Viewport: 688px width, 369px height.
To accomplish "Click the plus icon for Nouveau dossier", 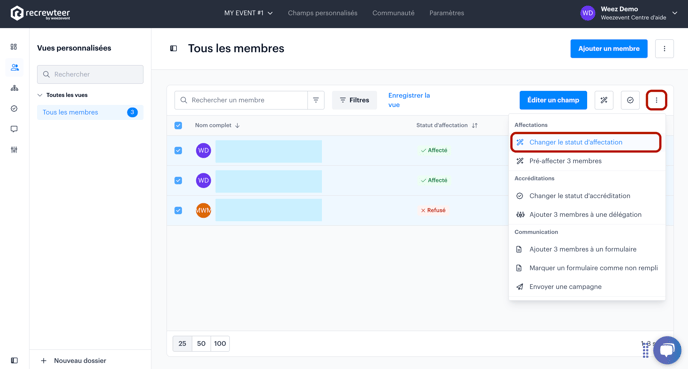I will point(43,361).
